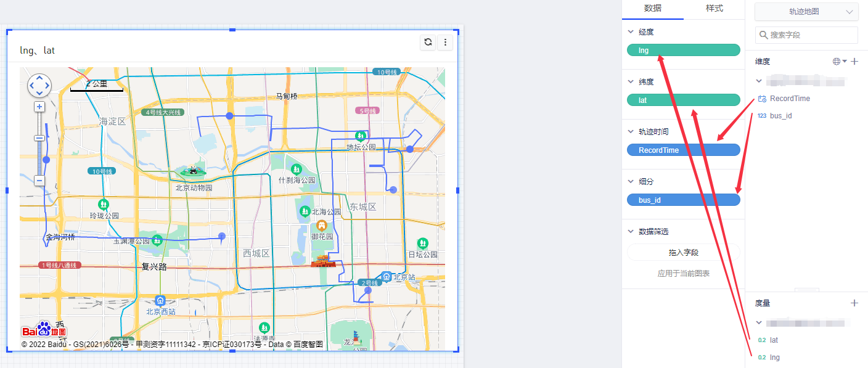Viewport: 868px width, 368px height.
Task: Collapse the 经度 section
Action: point(631,32)
